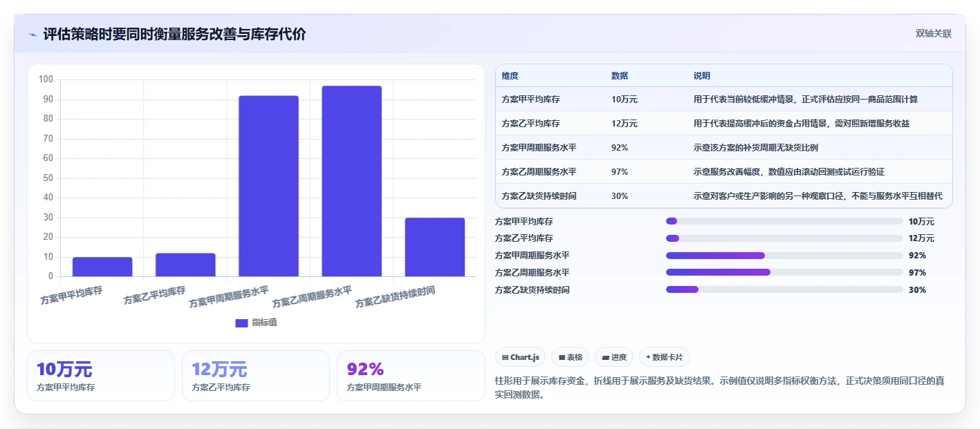Screen dimensions: 980x429
Task: Click description 示意该方案的补货周期无缺货比例
Action: coord(756,148)
